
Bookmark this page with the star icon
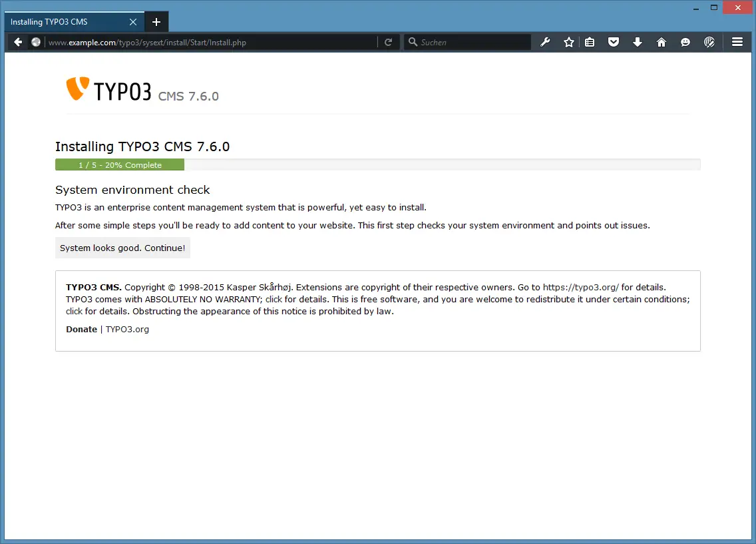click(569, 43)
